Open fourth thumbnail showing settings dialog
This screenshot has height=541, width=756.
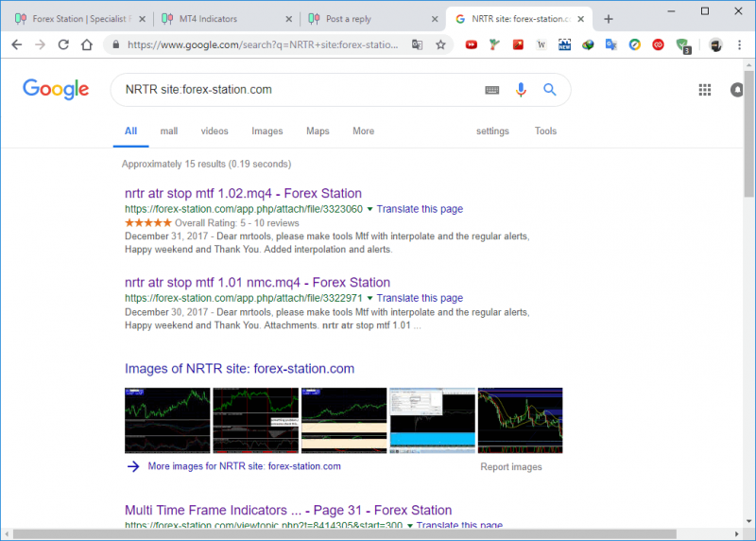point(432,420)
